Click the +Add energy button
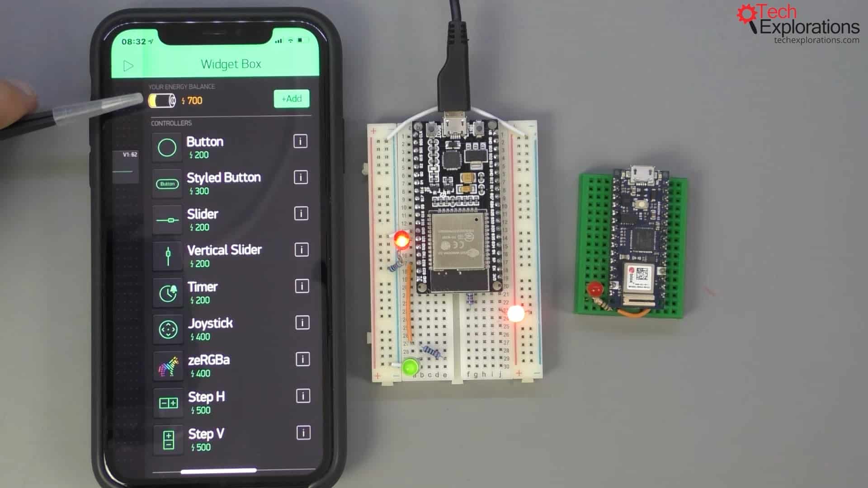Image resolution: width=868 pixels, height=488 pixels. pyautogui.click(x=291, y=99)
